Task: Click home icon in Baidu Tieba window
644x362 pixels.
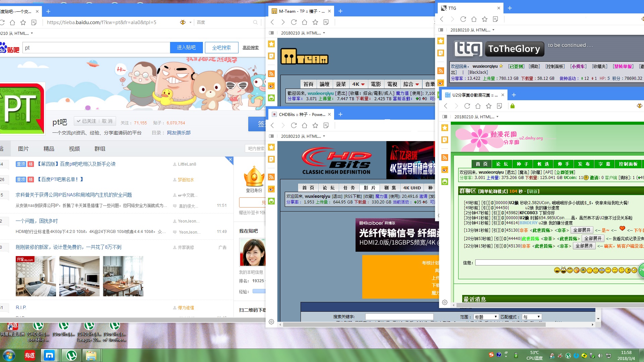Action: pos(12,22)
